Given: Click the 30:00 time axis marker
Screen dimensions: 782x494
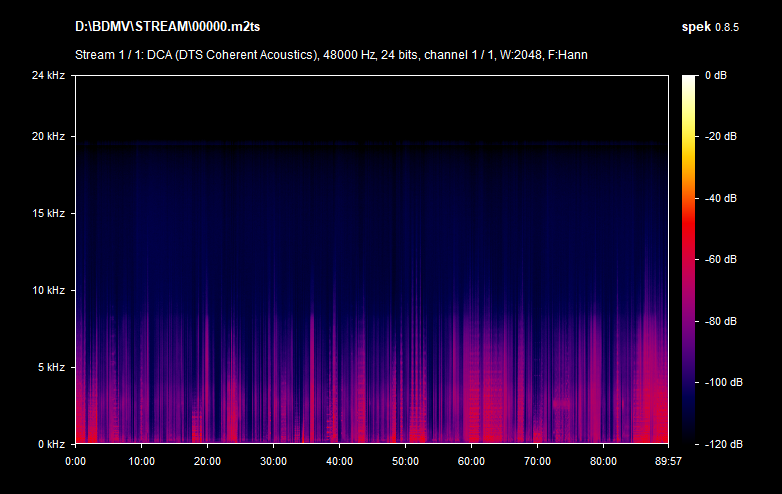Looking at the screenshot, I should click(273, 461).
